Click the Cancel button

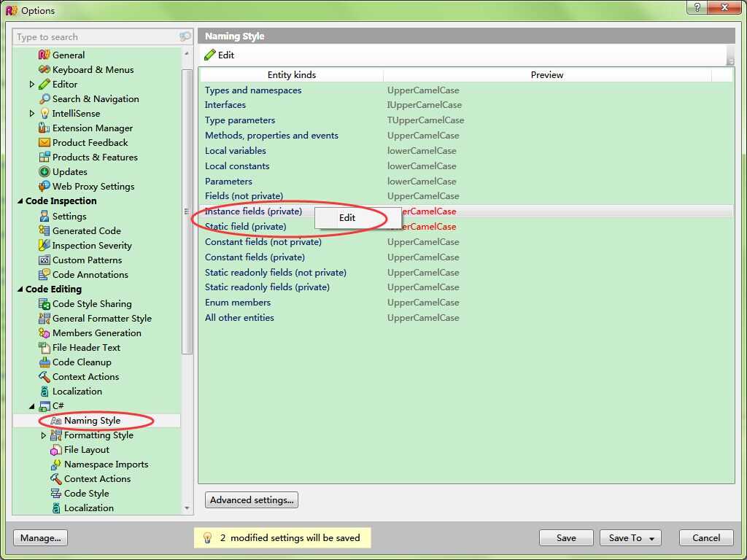tap(706, 537)
